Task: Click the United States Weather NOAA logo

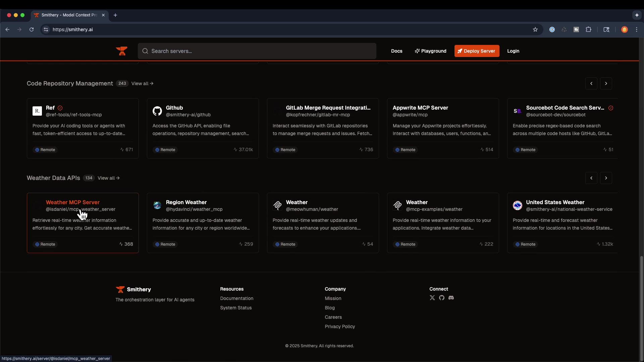Action: pyautogui.click(x=518, y=205)
